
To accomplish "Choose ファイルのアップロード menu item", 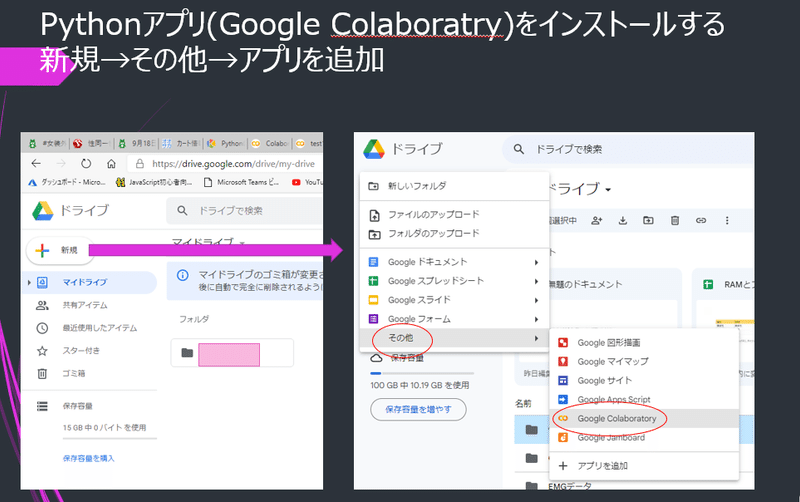I will pos(454,215).
